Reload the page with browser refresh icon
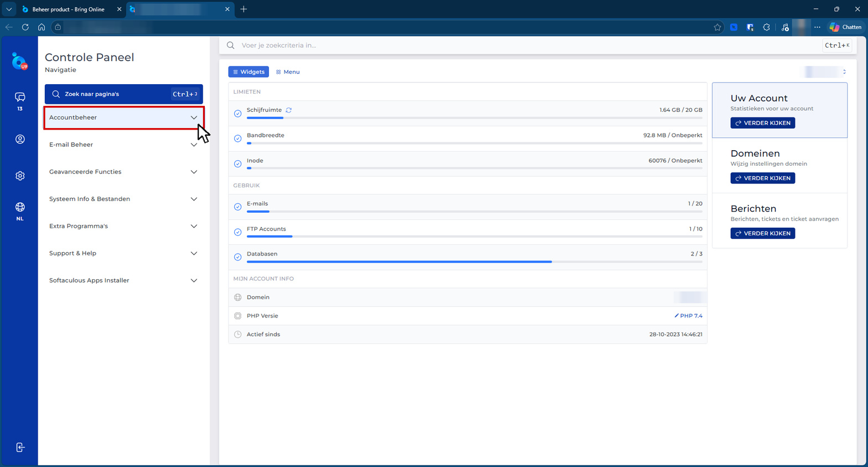The width and height of the screenshot is (868, 467). 25,27
